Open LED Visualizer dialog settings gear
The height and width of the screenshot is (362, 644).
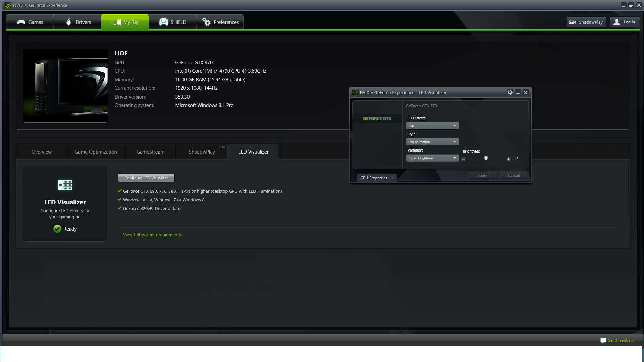tap(510, 92)
